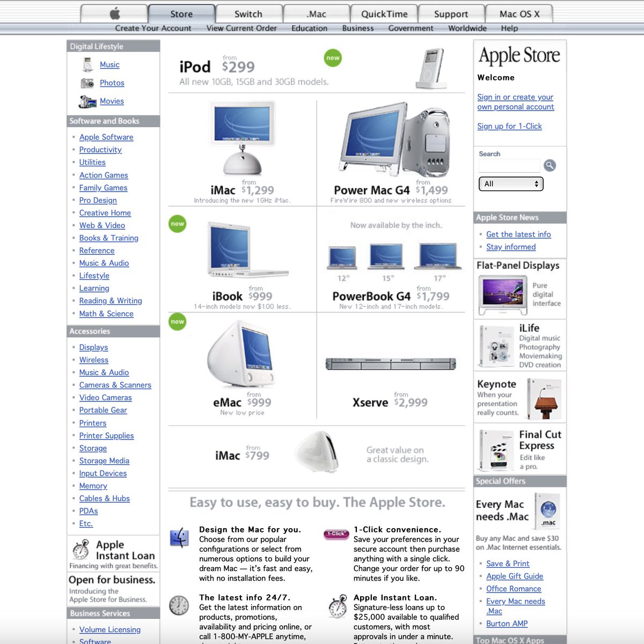
Task: Click the Pro Design link
Action: click(98, 200)
